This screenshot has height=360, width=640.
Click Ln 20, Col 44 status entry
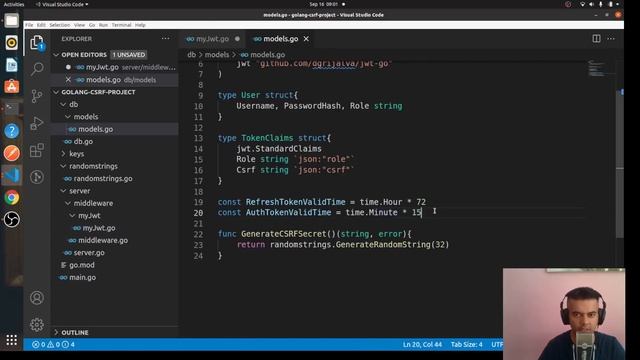(x=422, y=344)
